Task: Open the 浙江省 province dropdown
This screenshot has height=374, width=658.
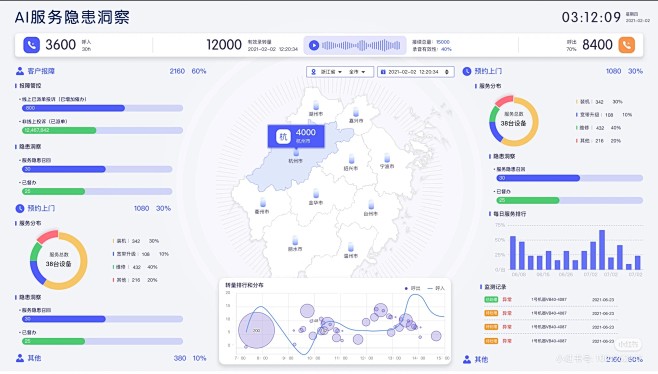Action: 332,72
